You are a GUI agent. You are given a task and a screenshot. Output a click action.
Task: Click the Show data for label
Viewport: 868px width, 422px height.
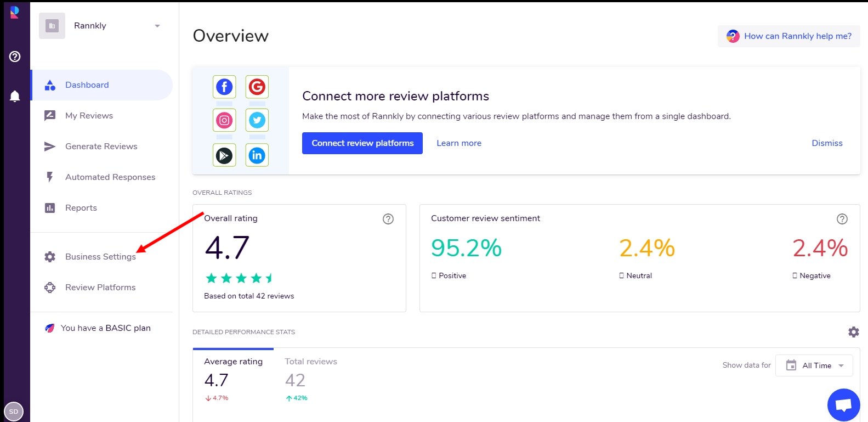pos(746,365)
